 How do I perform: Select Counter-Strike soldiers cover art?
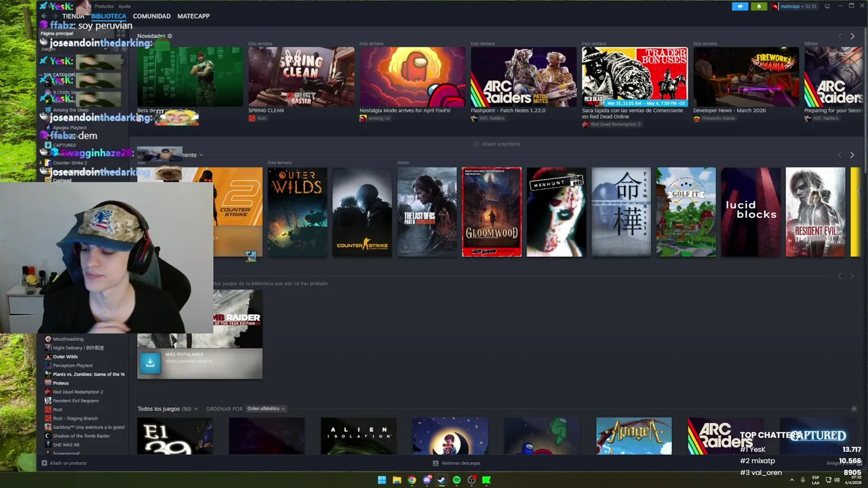tap(362, 212)
